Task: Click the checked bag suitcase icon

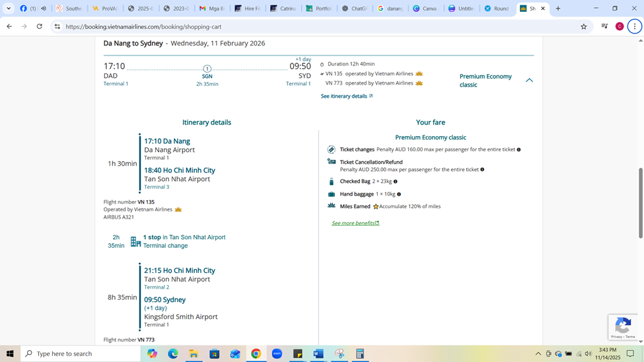Action: (332, 182)
